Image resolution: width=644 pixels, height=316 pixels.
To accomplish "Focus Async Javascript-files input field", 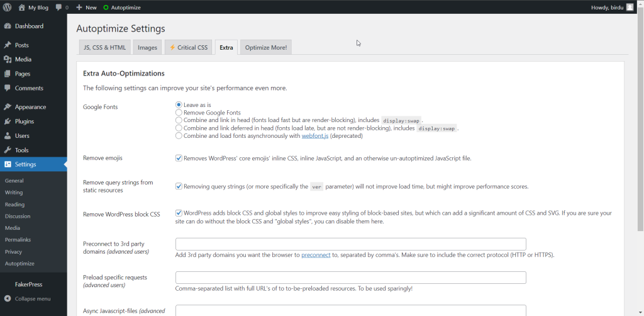I will [351, 310].
